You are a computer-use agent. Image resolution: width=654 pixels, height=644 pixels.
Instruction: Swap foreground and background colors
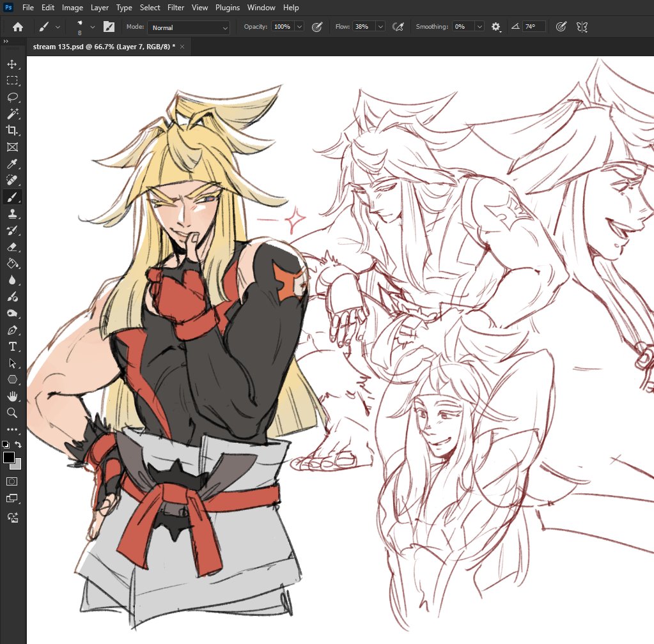18,444
